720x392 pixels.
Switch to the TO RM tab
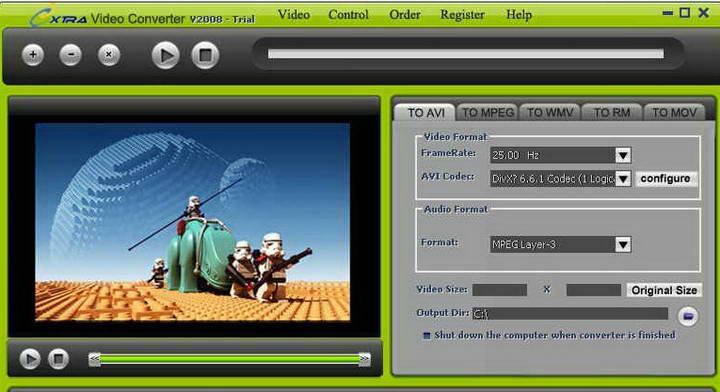(x=612, y=112)
